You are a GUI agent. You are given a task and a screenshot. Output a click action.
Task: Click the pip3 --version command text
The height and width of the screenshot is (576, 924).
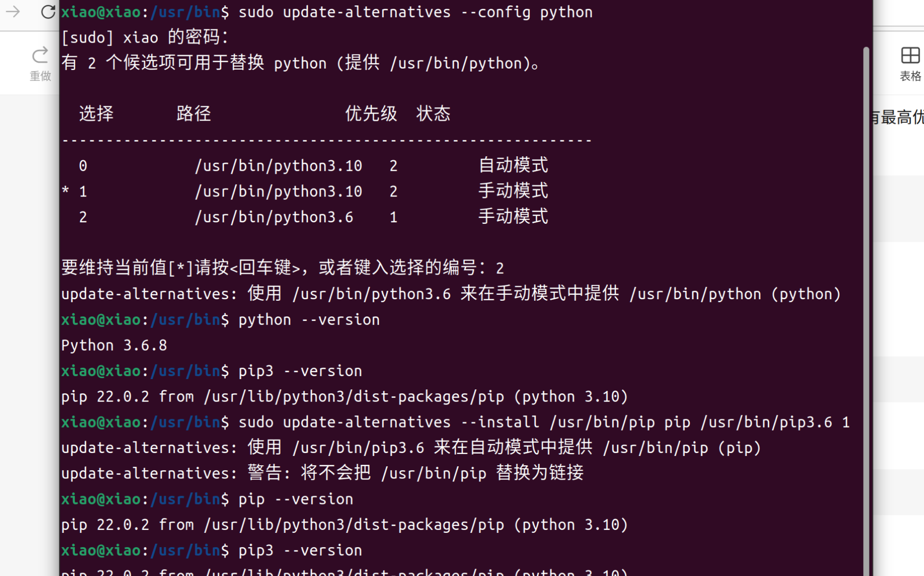(x=299, y=371)
